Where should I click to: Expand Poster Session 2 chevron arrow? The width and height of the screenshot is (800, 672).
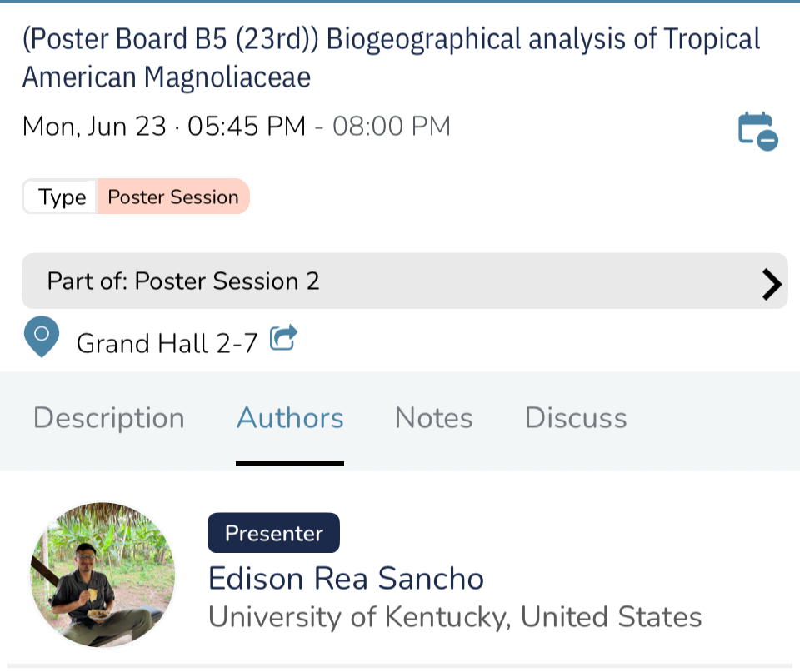pos(772,284)
